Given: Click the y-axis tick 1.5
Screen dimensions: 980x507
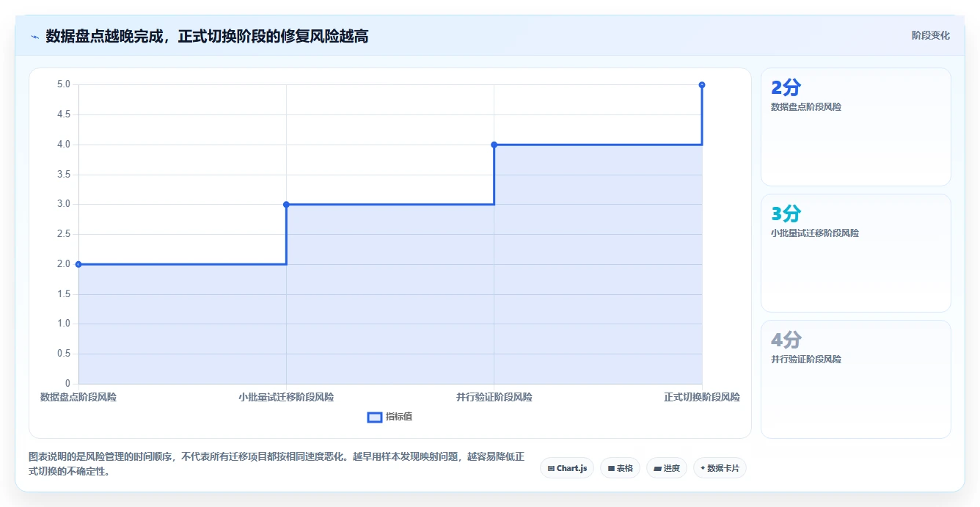Looking at the screenshot, I should [63, 294].
